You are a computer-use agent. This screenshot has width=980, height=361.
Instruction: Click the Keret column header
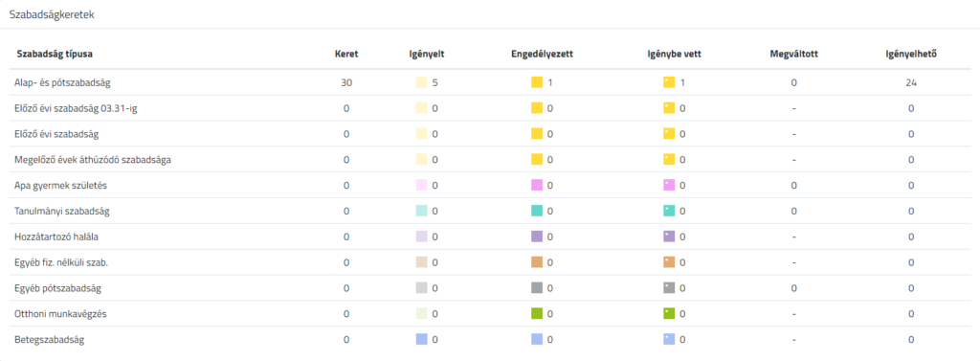tap(346, 54)
